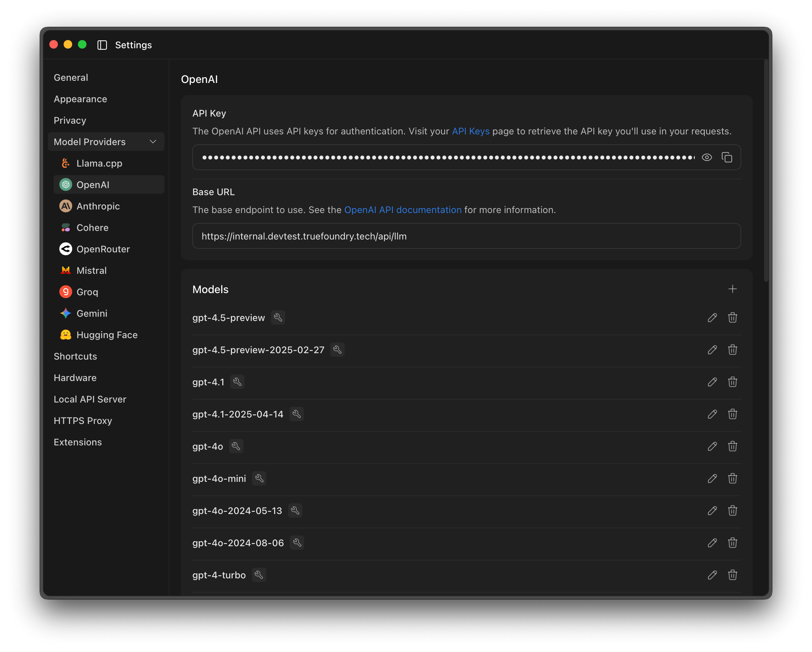Select the OpenRouter provider

click(109, 249)
